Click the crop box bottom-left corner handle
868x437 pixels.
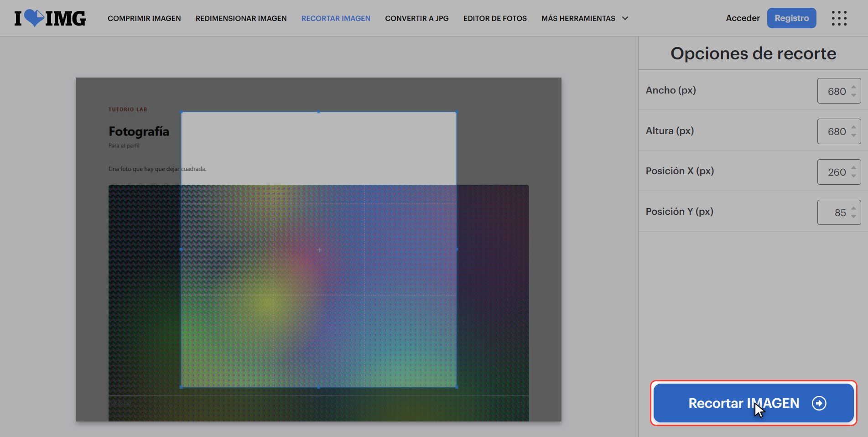(182, 387)
